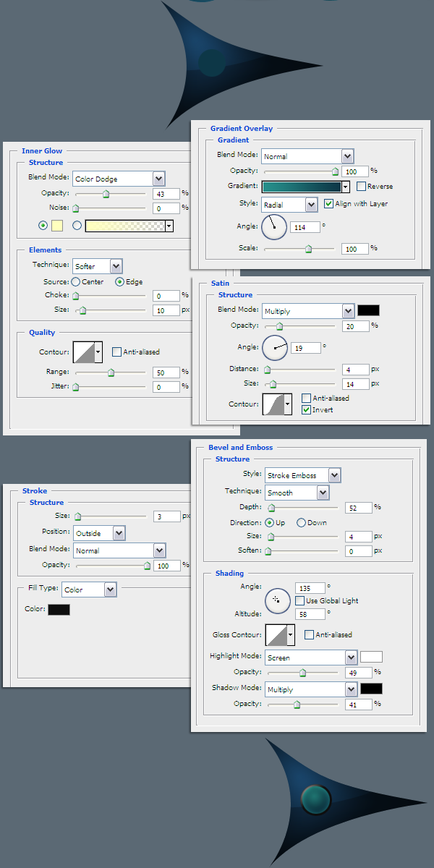Screen dimensions: 434x868
Task: Click Inner Glow Opacity slider handle
Action: (106, 194)
